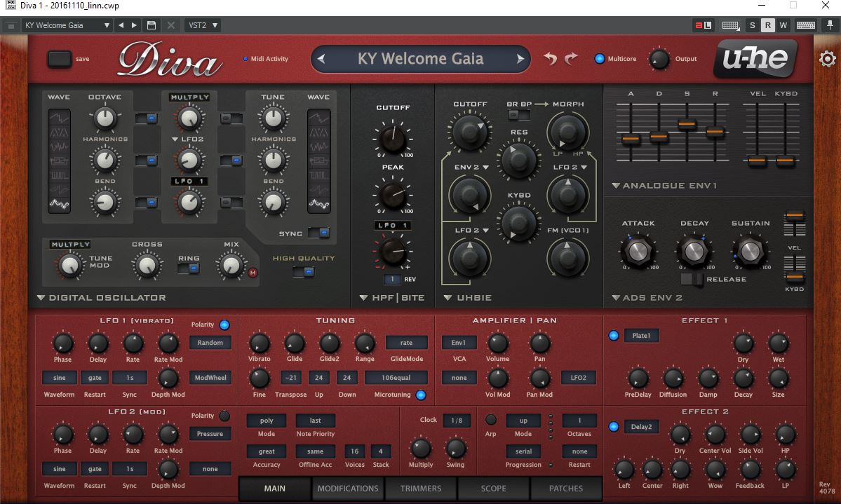Open UHBIE filter module dropdown
Screen dimensions: 841x504
point(468,298)
